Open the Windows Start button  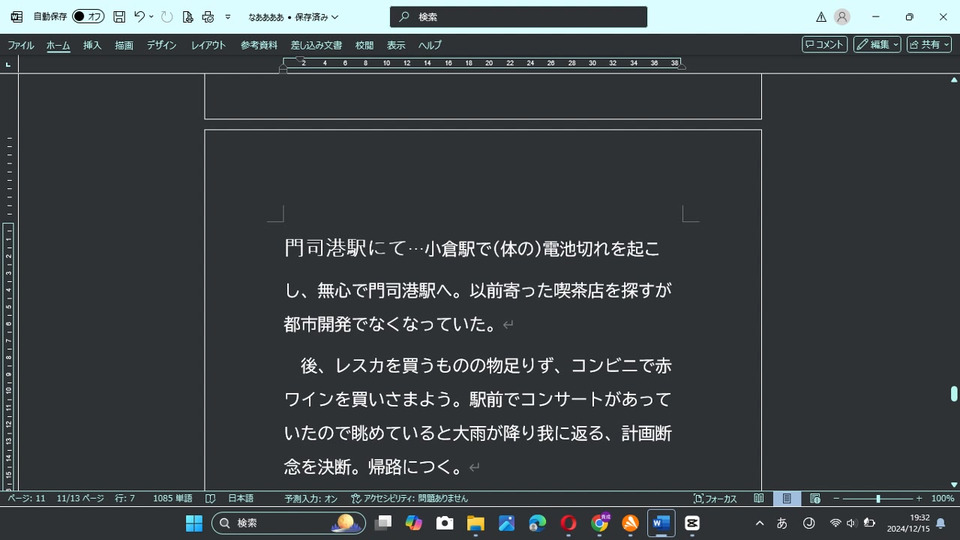coord(194,523)
